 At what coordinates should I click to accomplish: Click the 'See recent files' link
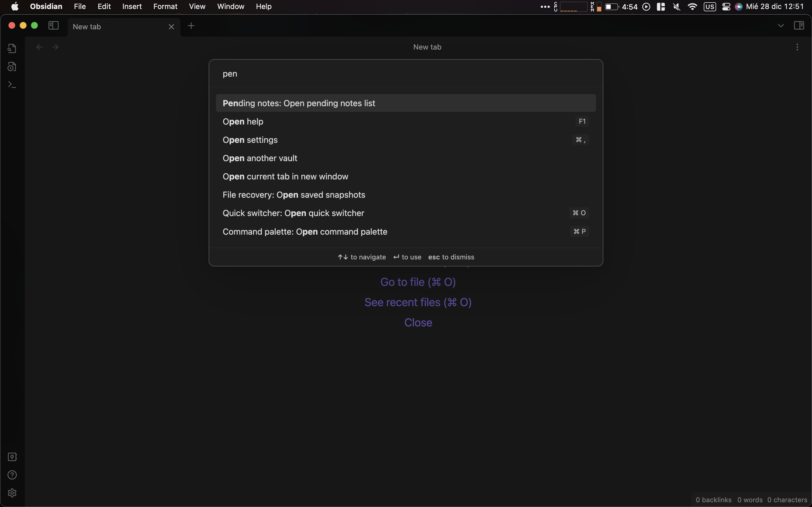[x=418, y=302]
